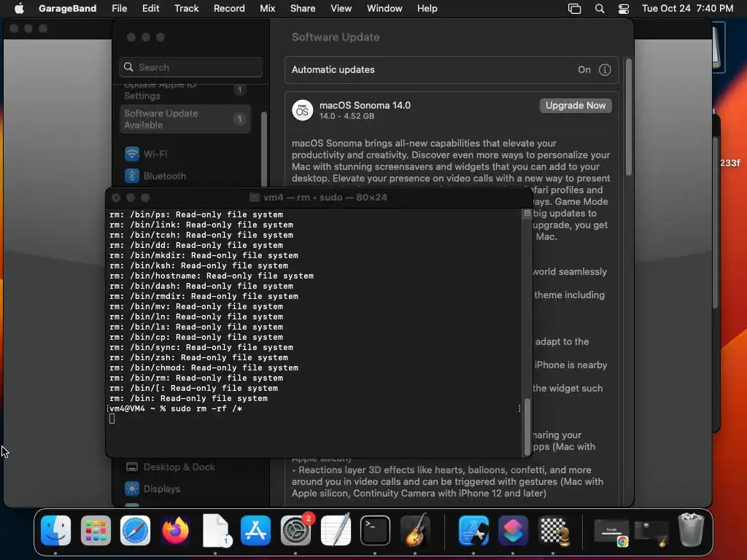This screenshot has width=747, height=560.
Task: Open the Edit menu
Action: click(x=150, y=8)
